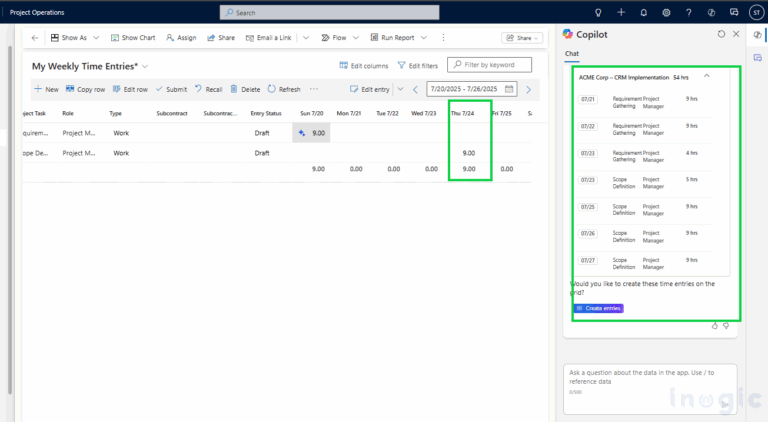Open the Flow menu

point(334,38)
